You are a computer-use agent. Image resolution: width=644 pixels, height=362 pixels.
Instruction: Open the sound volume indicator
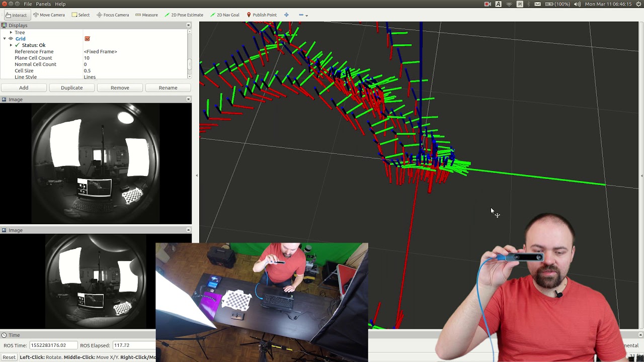pos(577,4)
